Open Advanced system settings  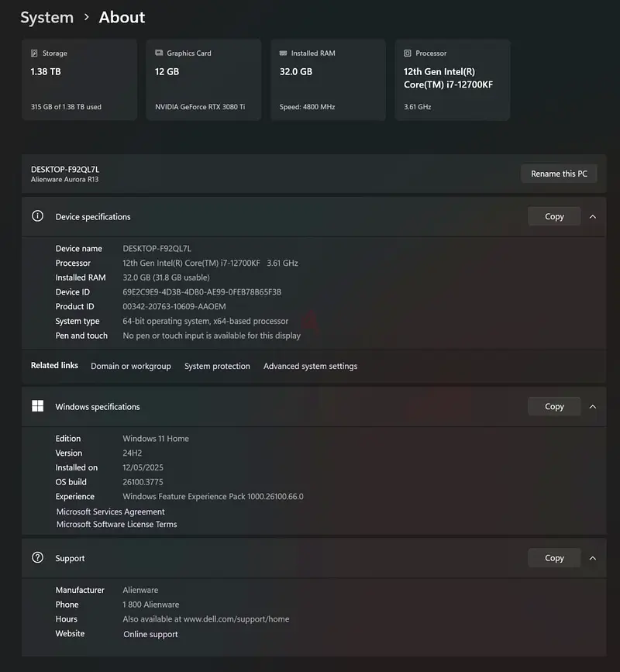(310, 366)
